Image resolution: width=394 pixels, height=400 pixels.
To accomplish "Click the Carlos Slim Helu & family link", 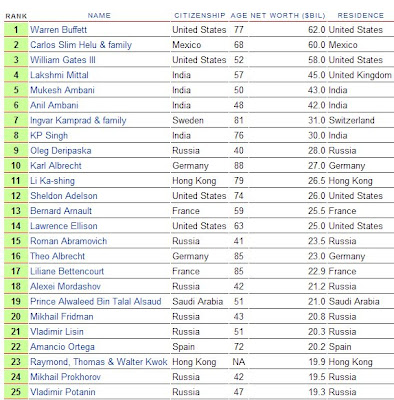I will (81, 45).
